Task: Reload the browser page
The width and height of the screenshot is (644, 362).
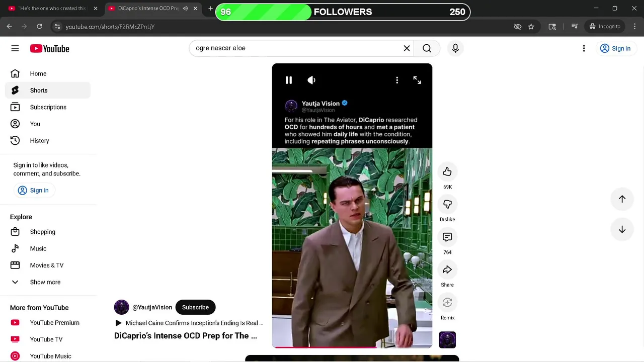Action: (39, 26)
